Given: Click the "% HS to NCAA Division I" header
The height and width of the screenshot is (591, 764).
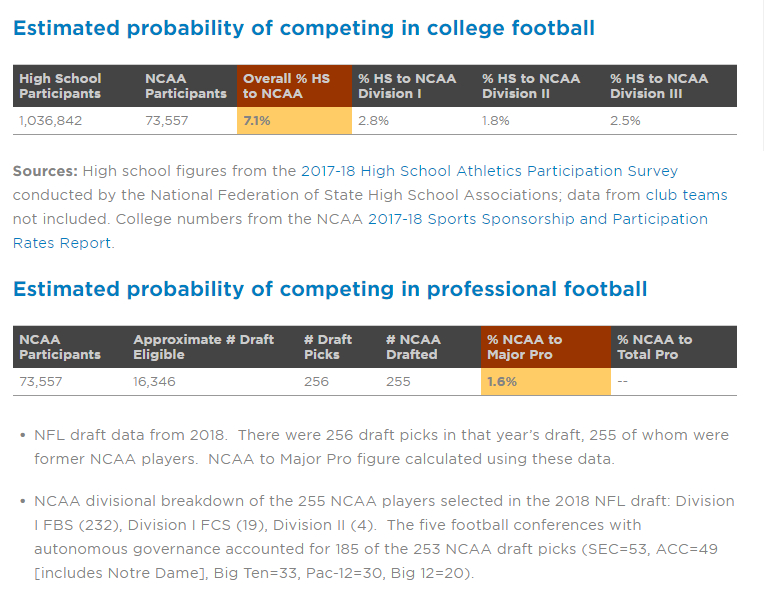Looking at the screenshot, I should coord(407,86).
